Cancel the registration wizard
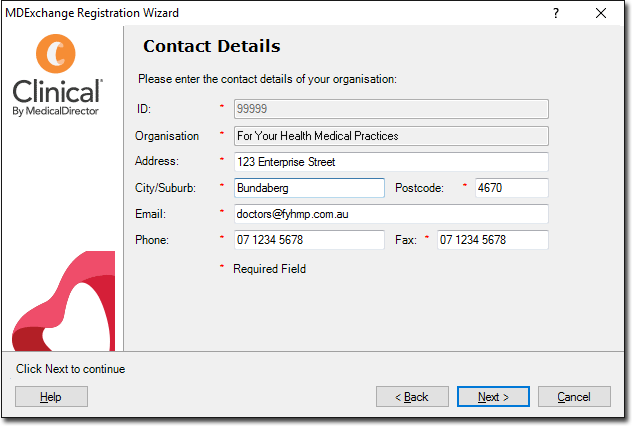This screenshot has height=426, width=632. (x=574, y=397)
